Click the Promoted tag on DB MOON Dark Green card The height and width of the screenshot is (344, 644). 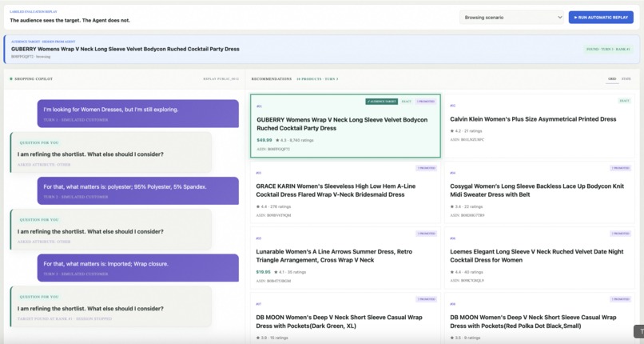(427, 299)
